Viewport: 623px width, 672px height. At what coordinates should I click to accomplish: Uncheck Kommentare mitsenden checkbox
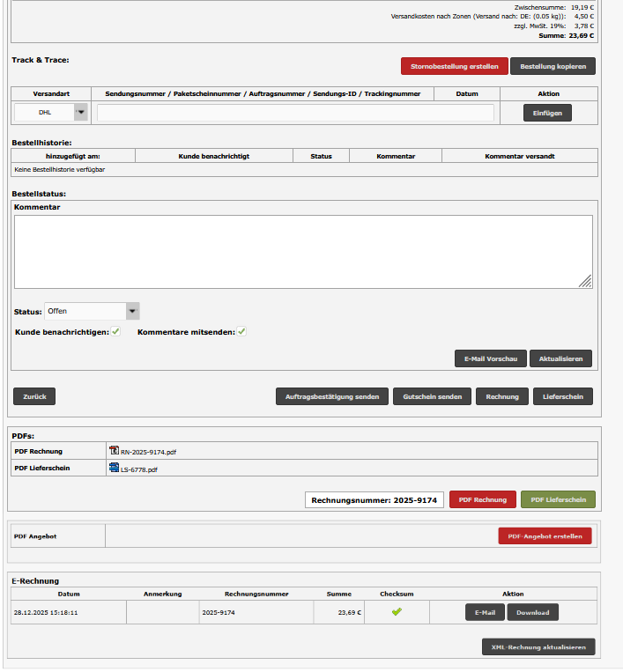[241, 332]
